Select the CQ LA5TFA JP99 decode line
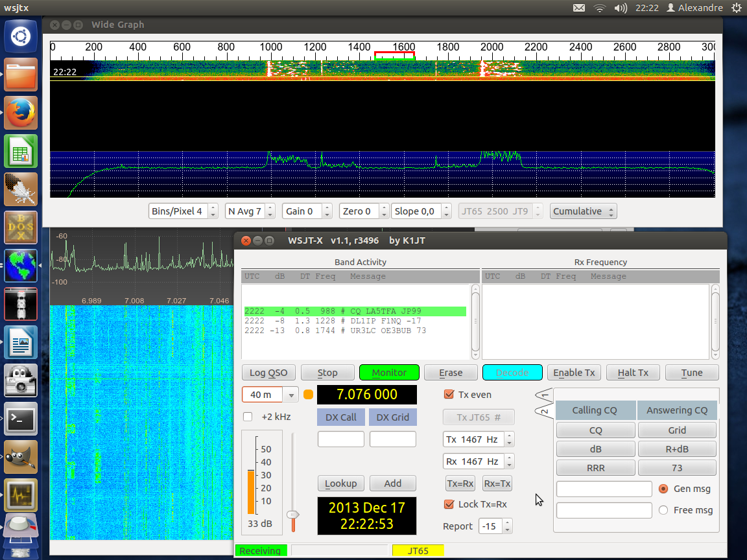747x560 pixels. point(355,311)
